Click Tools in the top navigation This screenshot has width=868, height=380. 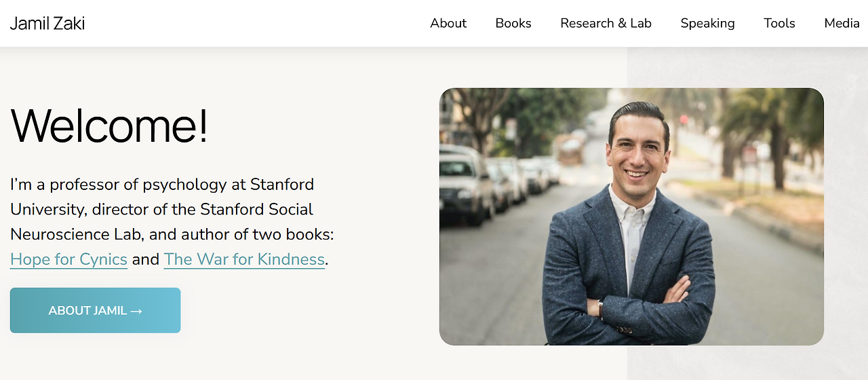coord(779,24)
